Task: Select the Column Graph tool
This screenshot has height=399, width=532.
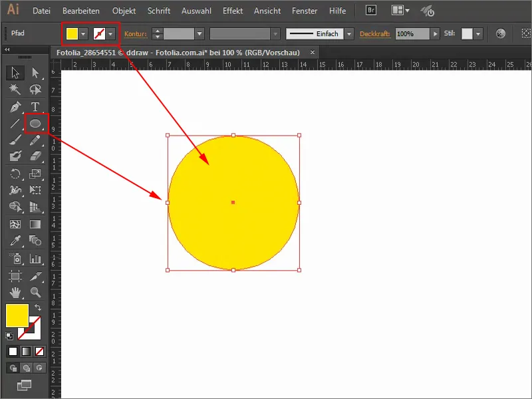Action: pyautogui.click(x=35, y=259)
